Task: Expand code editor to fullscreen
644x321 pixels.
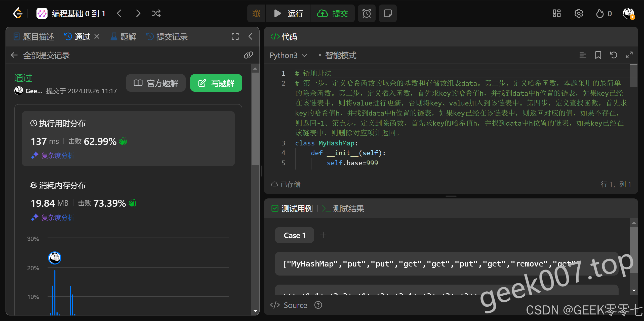Action: [629, 55]
